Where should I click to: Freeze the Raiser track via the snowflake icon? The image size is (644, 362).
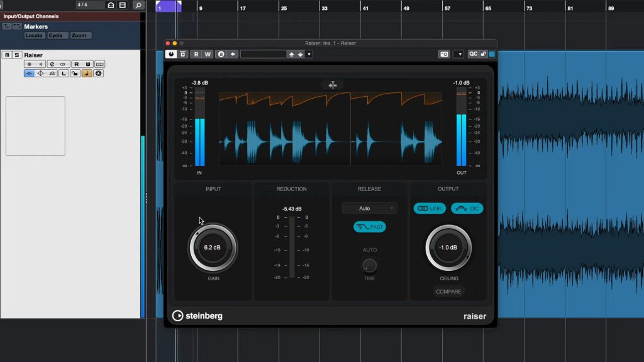(98, 73)
